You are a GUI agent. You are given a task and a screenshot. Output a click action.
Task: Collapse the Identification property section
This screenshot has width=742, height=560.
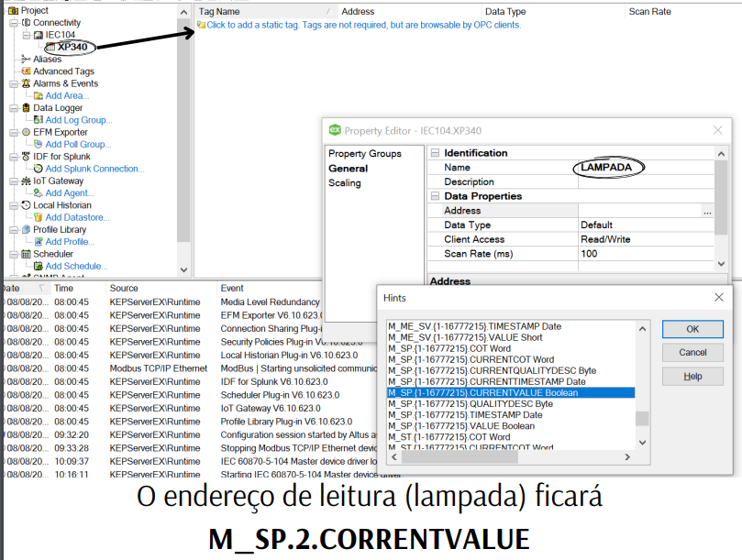point(435,153)
